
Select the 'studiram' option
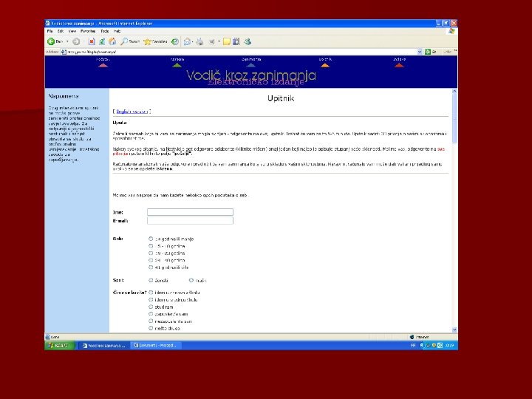151,307
